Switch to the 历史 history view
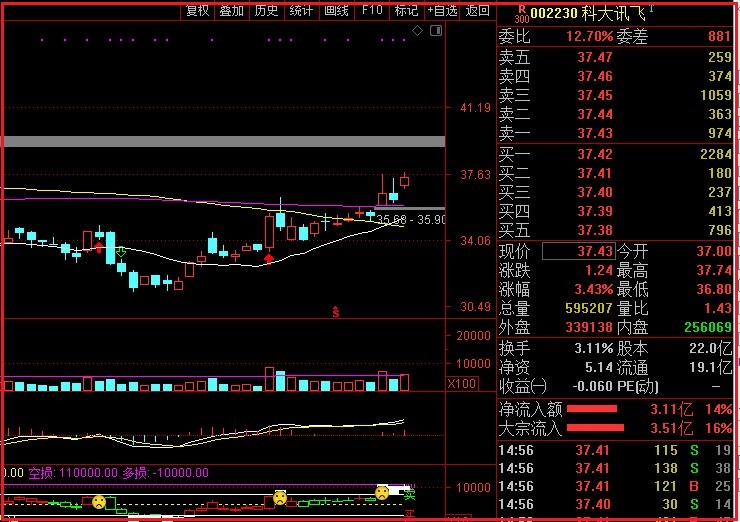740x522 pixels. click(266, 10)
